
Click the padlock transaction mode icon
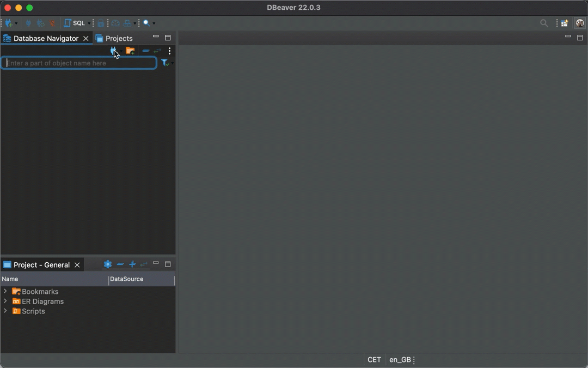pos(101,23)
